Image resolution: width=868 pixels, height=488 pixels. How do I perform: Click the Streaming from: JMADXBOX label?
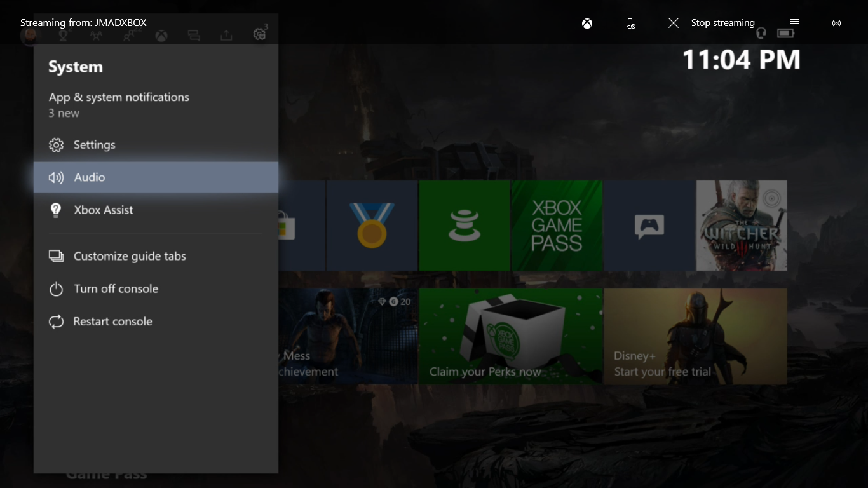point(83,23)
